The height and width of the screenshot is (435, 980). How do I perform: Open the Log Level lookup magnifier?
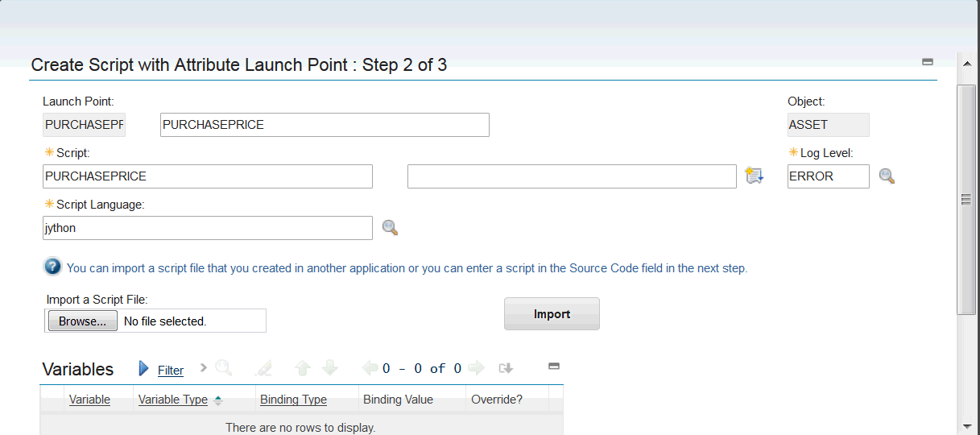(x=887, y=176)
